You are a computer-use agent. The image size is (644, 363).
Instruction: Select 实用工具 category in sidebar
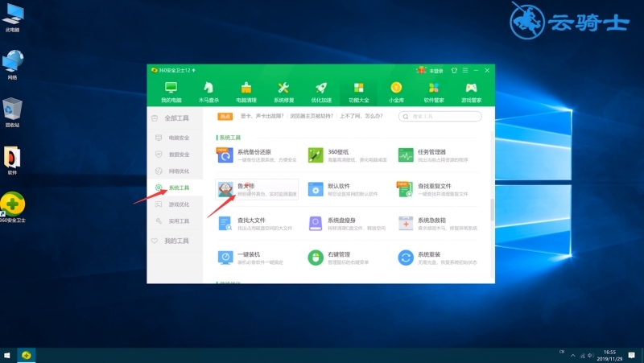175,221
